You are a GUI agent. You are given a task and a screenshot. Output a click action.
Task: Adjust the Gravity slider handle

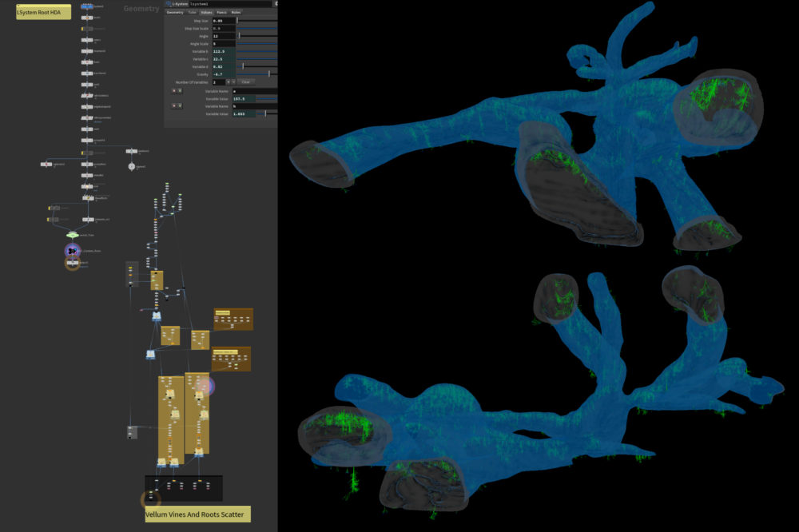coord(269,73)
